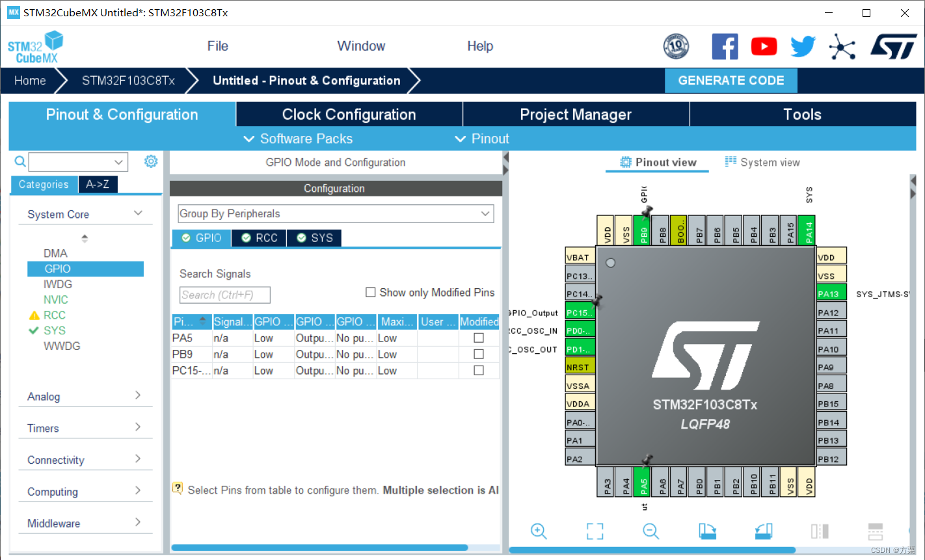The height and width of the screenshot is (560, 925).
Task: Click the horizontal scrollbar under pinout view
Action: coord(652,550)
